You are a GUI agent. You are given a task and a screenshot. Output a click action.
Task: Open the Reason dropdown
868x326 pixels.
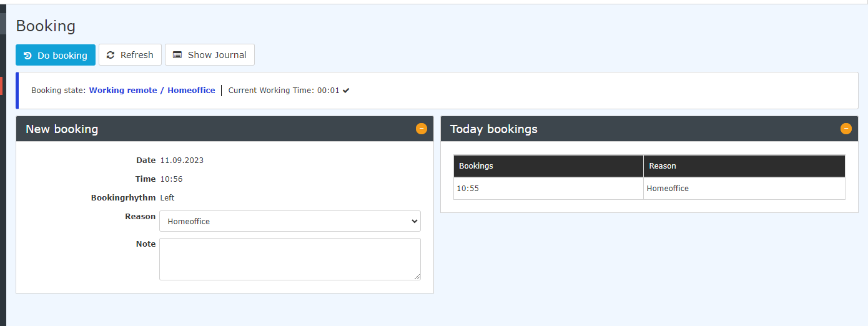(x=290, y=221)
